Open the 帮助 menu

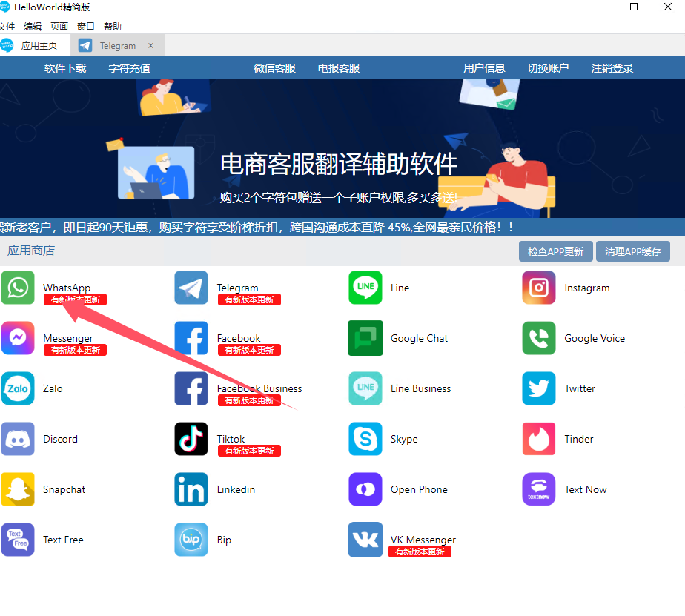tap(112, 26)
